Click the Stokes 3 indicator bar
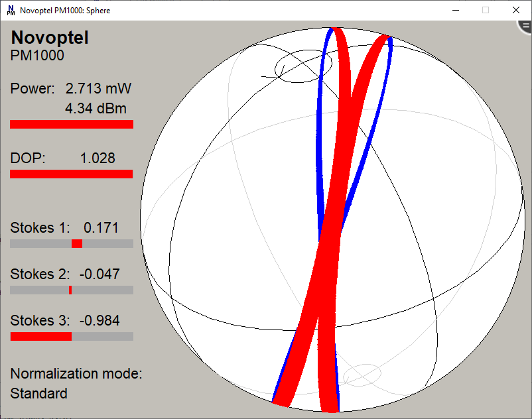The height and width of the screenshot is (419, 532). point(72,337)
